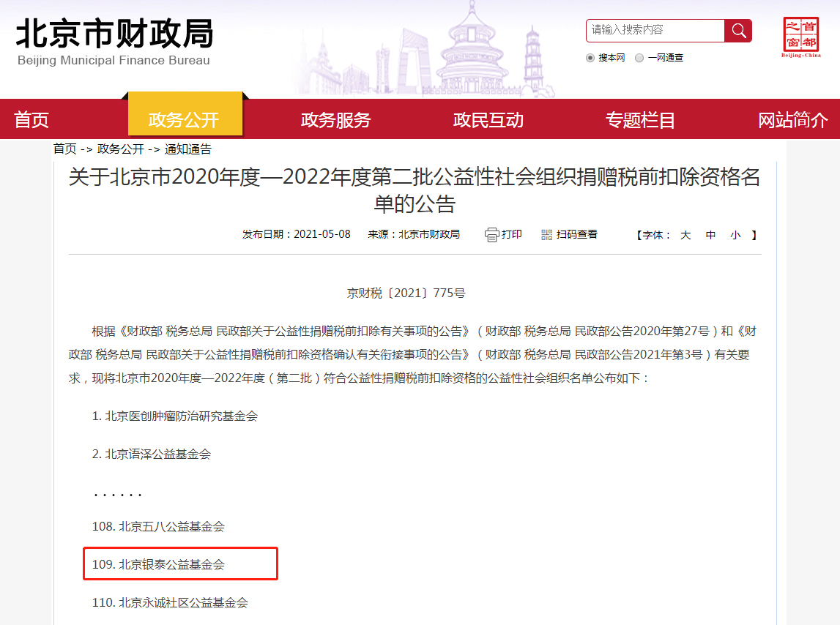Open the 政务公开 navigation tab
The height and width of the screenshot is (625, 840).
click(x=184, y=120)
